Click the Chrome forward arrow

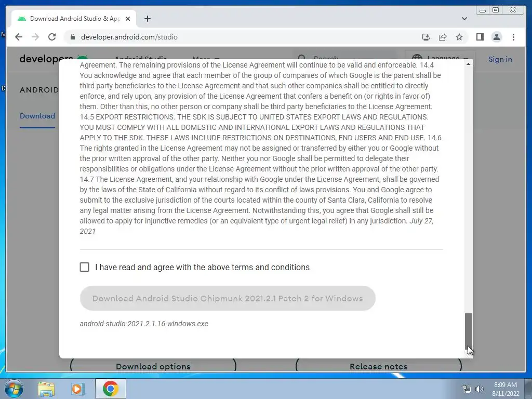pos(35,37)
